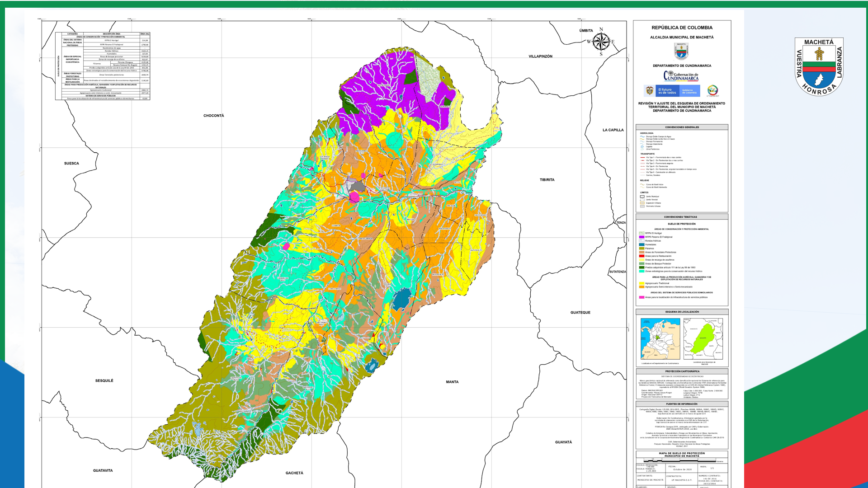Click the Esquema de Localización header
The height and width of the screenshot is (488, 868).
coord(682,312)
